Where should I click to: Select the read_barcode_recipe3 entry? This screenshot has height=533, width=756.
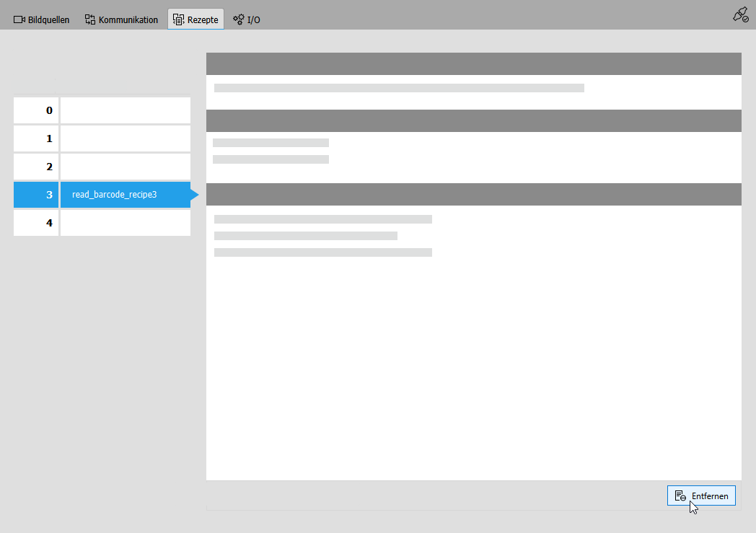(125, 195)
